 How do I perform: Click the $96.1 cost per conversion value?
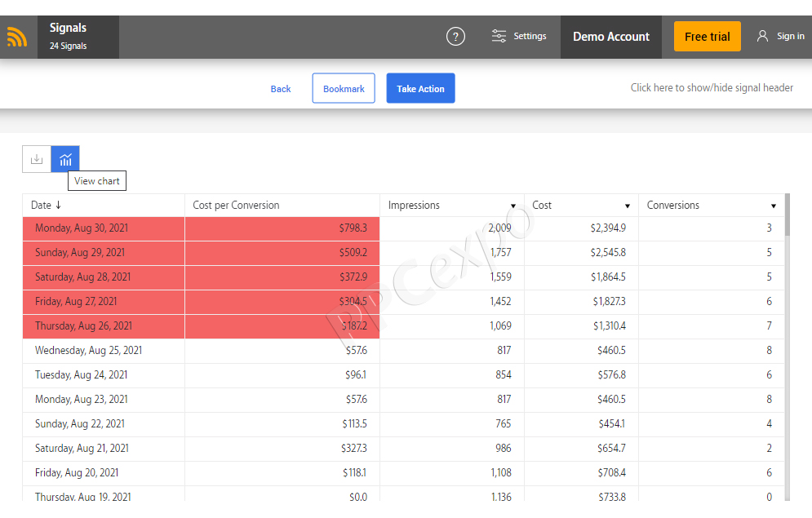pos(356,374)
